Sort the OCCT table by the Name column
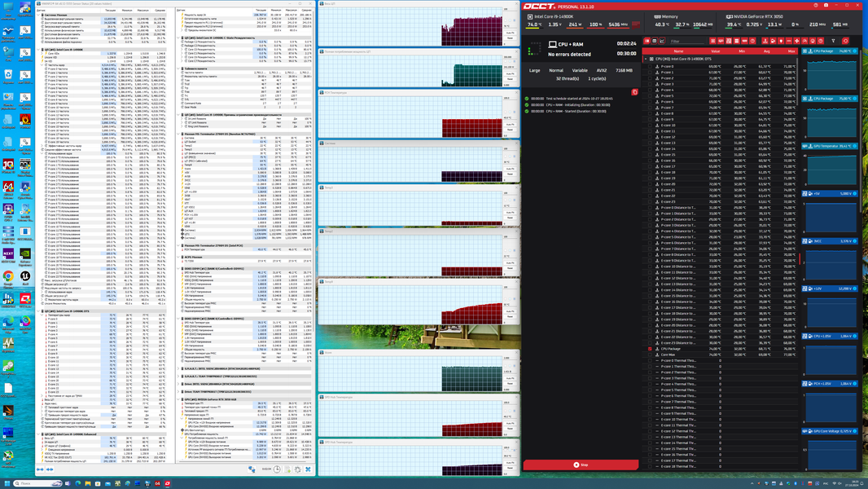This screenshot has width=868, height=489. coord(678,51)
